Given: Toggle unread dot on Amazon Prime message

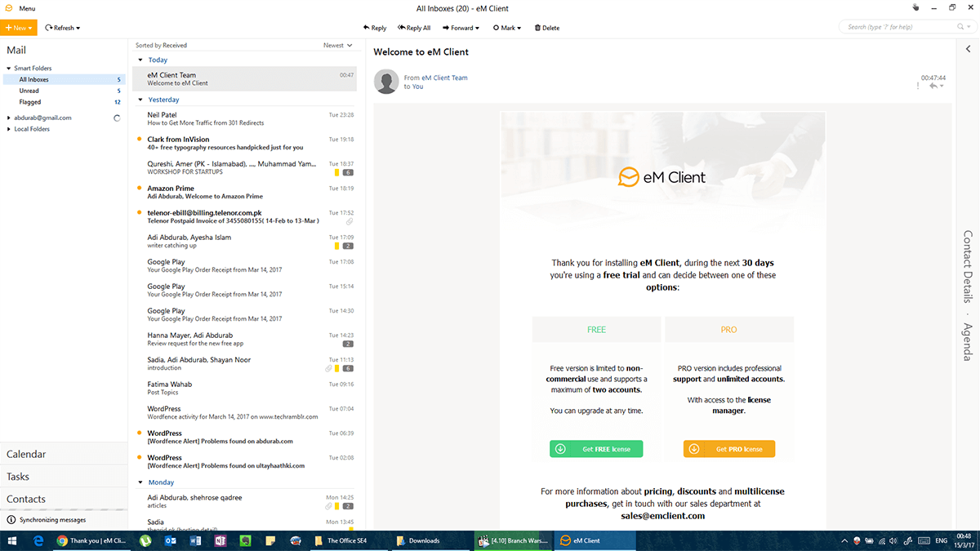Looking at the screenshot, I should tap(140, 189).
